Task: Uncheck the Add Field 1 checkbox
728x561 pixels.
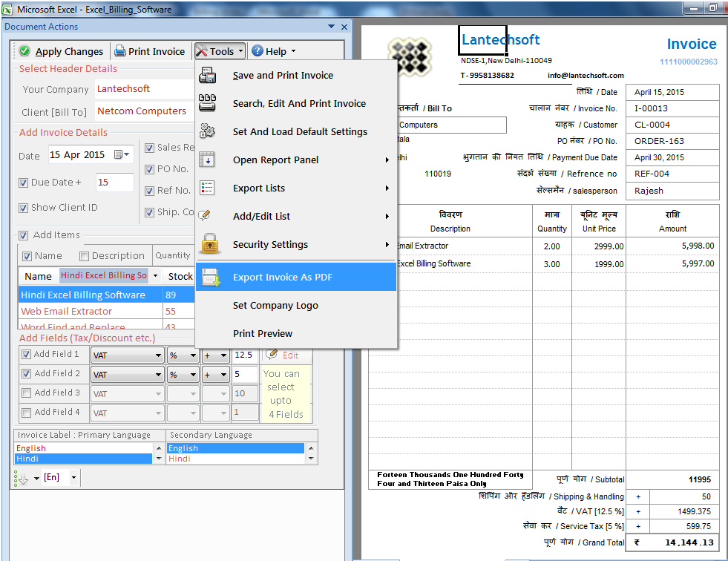Action: (27, 355)
